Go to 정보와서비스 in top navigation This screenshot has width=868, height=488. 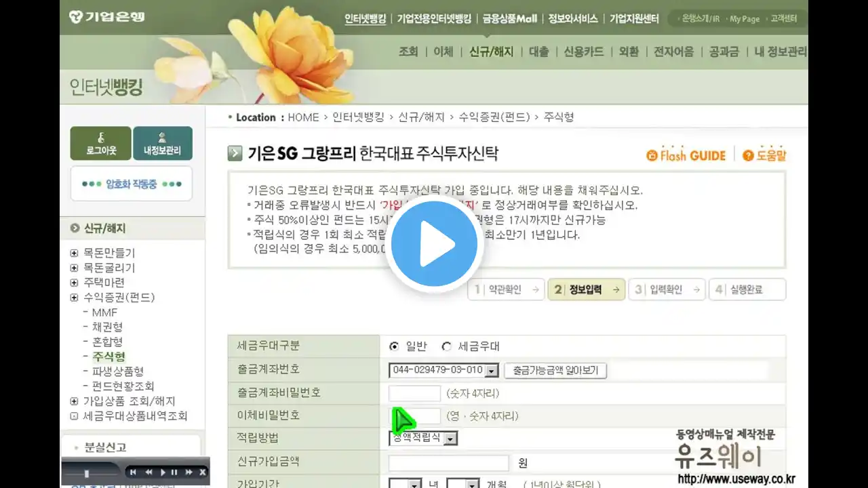(x=573, y=19)
